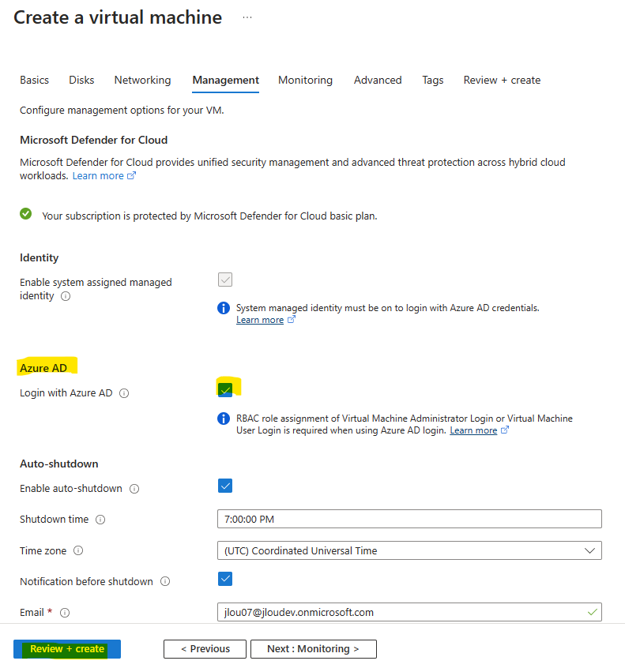Click the blue Review + create button

click(67, 649)
